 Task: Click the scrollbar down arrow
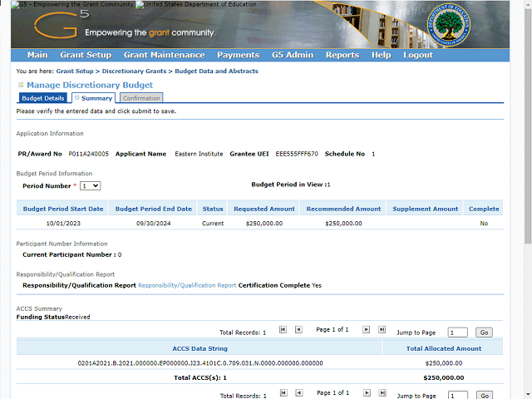pyautogui.click(x=528, y=396)
